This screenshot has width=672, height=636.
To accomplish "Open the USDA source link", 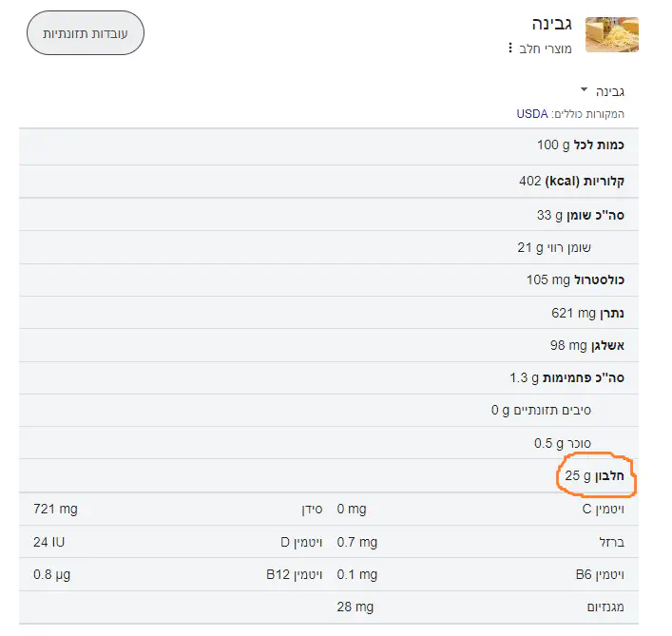I will coord(532,114).
